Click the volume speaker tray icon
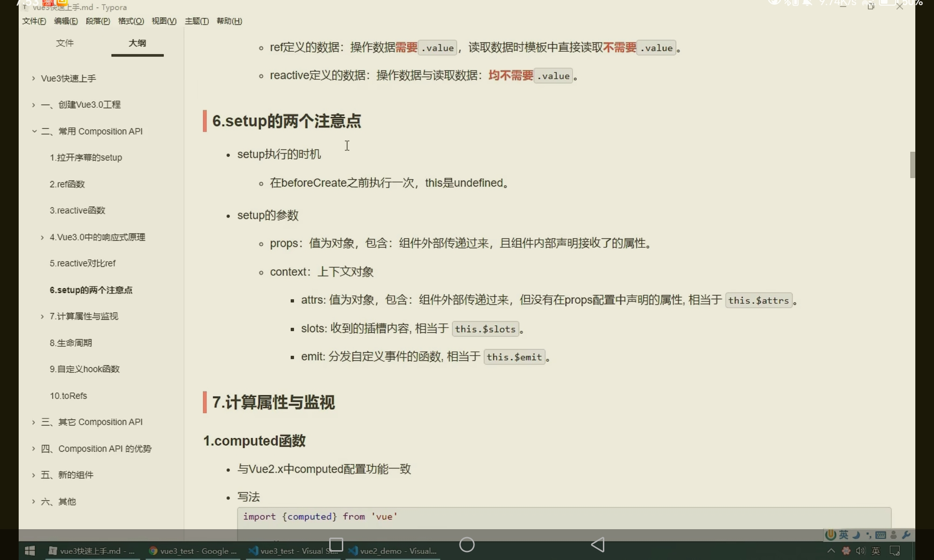 tap(860, 551)
